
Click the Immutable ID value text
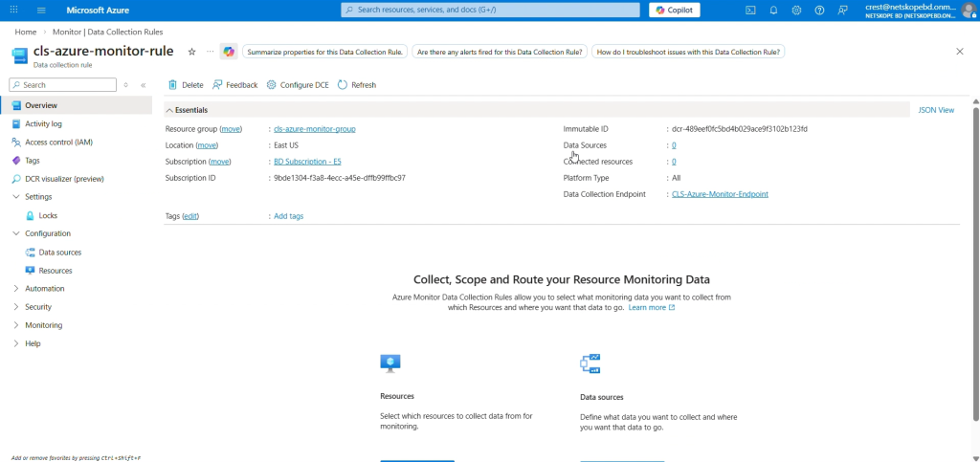coord(740,129)
